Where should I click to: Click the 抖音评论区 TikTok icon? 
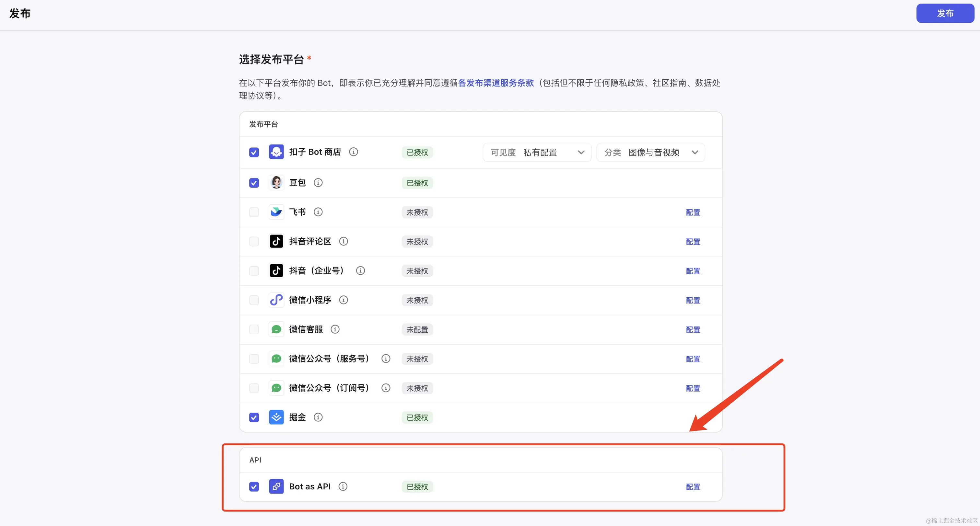coord(276,241)
